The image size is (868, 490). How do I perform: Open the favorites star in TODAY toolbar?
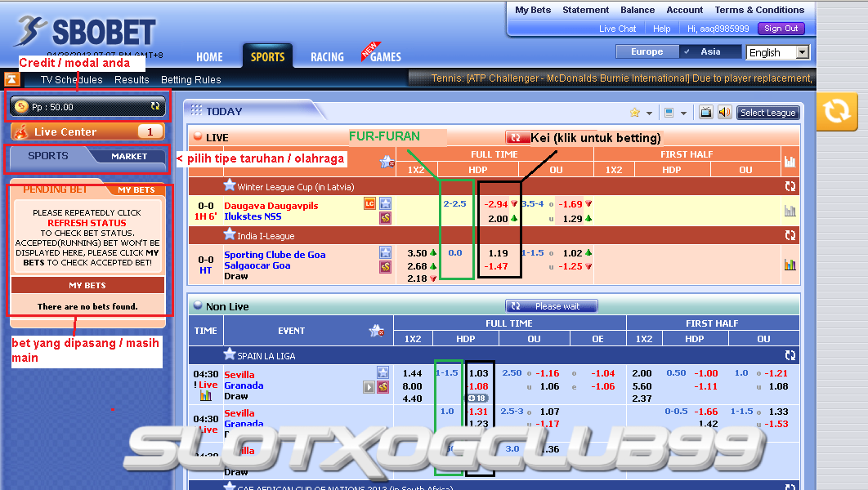point(635,113)
